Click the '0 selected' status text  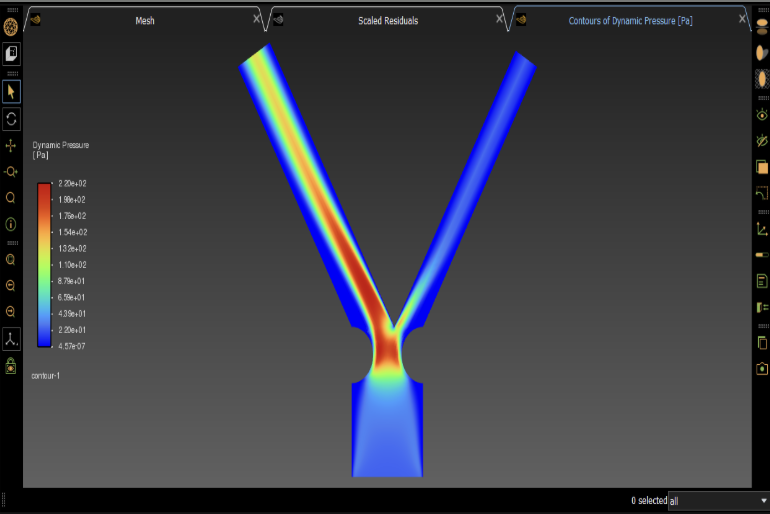tap(649, 500)
